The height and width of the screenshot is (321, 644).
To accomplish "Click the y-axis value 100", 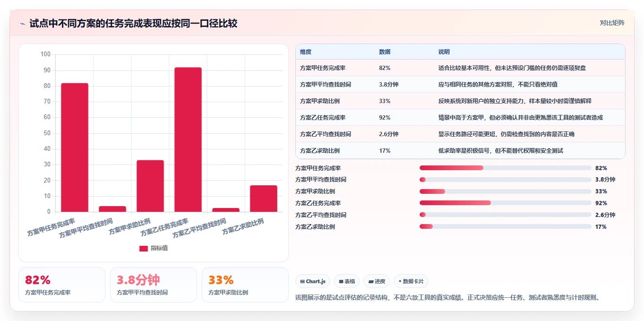I will point(45,54).
